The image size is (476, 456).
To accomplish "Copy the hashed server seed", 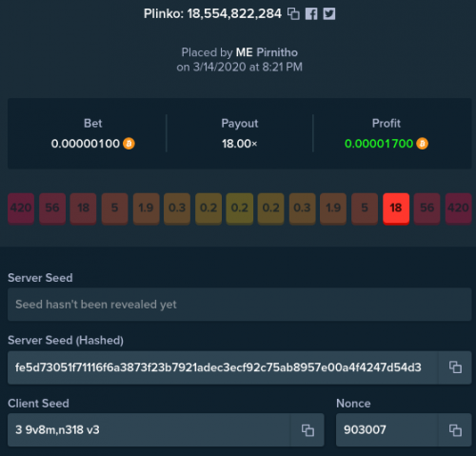I will tap(455, 367).
